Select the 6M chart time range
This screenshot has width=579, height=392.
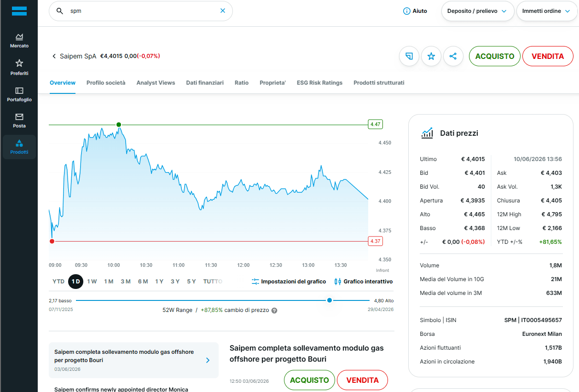click(143, 282)
